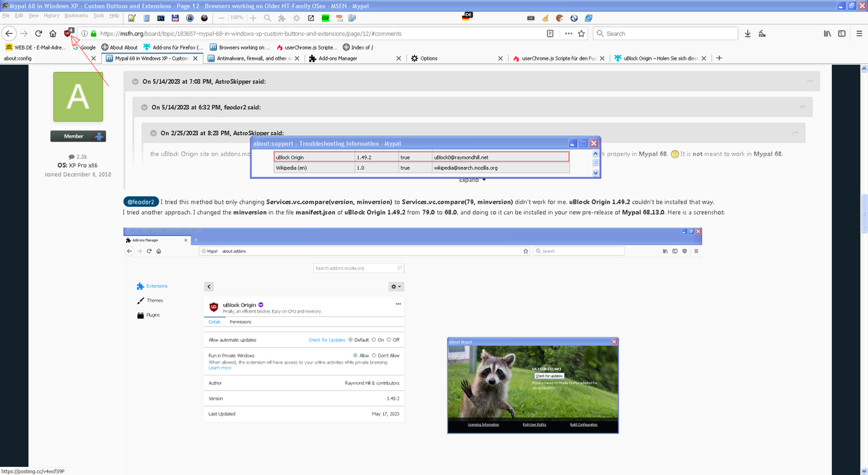Click the up scroll arrow in about:support window
The width and height of the screenshot is (868, 475).
pyautogui.click(x=596, y=154)
